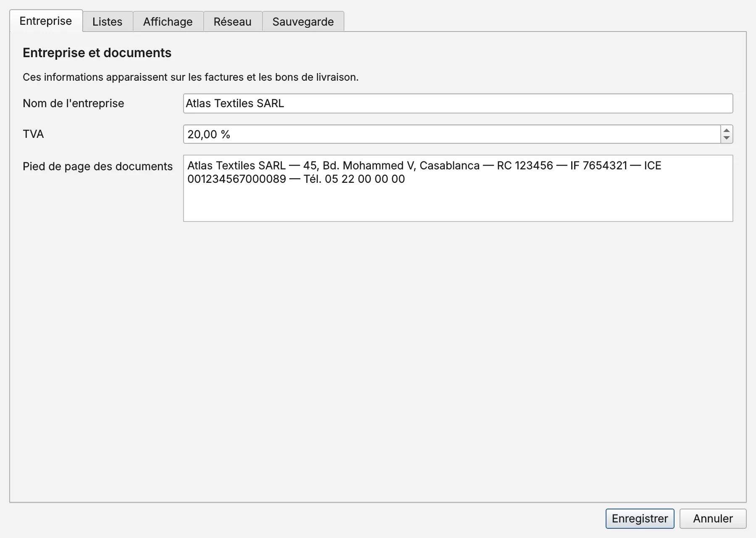Click inside the Pied de page text area
This screenshot has width=756, height=538.
pyautogui.click(x=458, y=188)
